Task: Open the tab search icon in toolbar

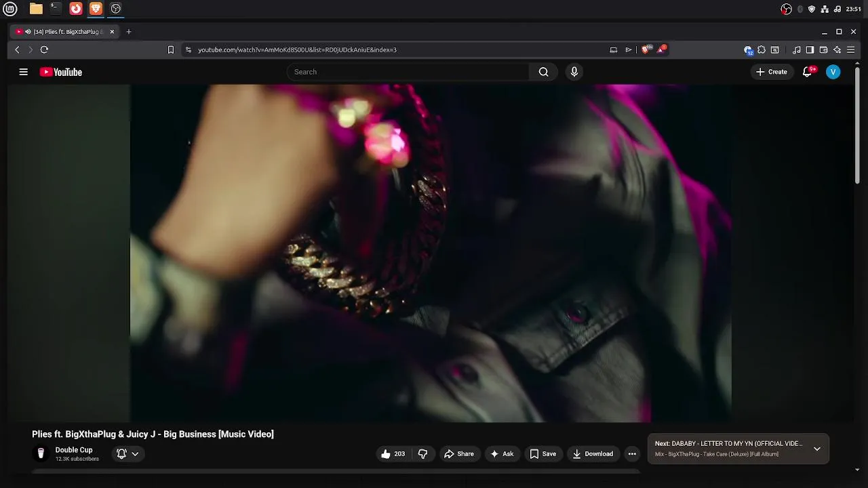Action: (775, 49)
